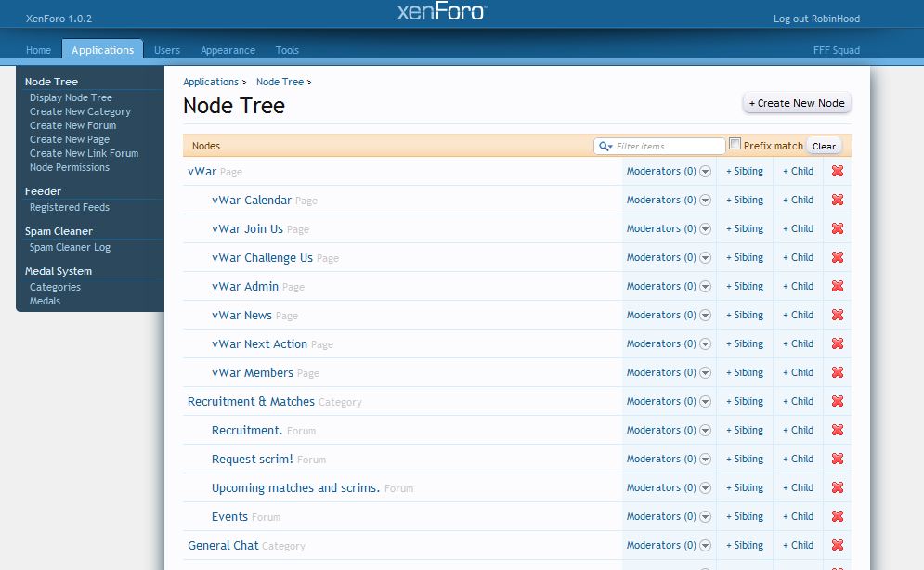Open the Tools tab
Image resolution: width=924 pixels, height=570 pixels.
pyautogui.click(x=287, y=50)
